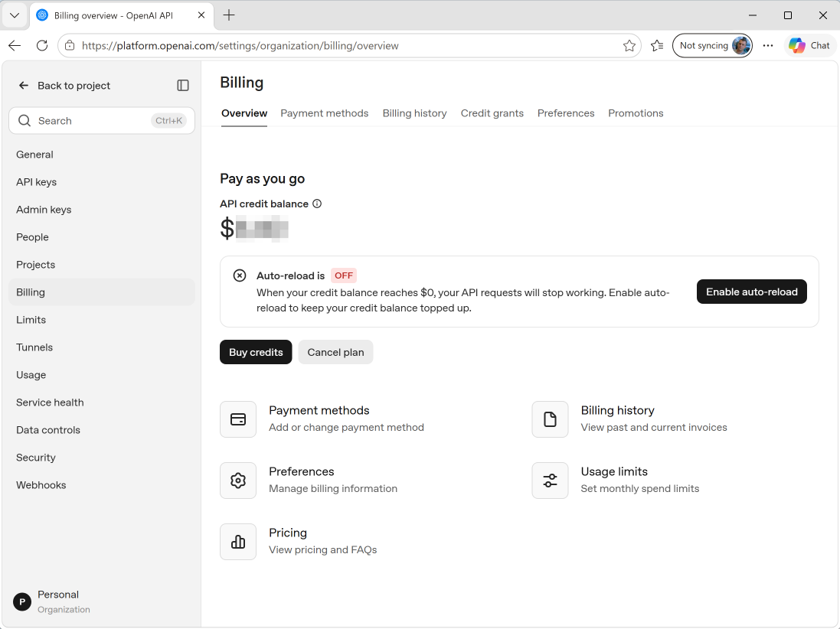Switch to the Payment methods tab
The image size is (840, 629).
[325, 113]
